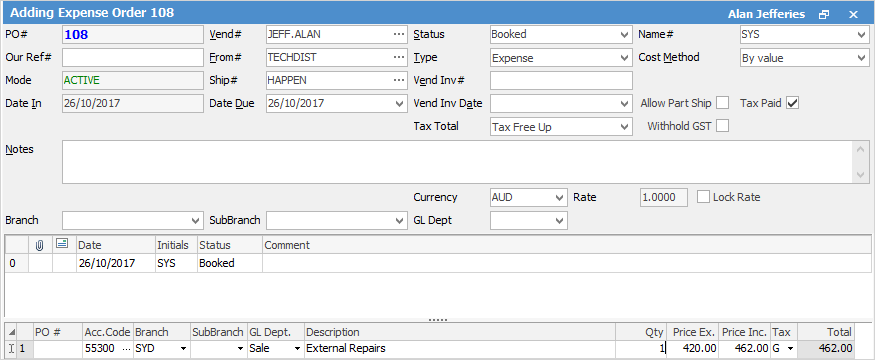Open the line GL Dept. Sale dropdown

(297, 349)
